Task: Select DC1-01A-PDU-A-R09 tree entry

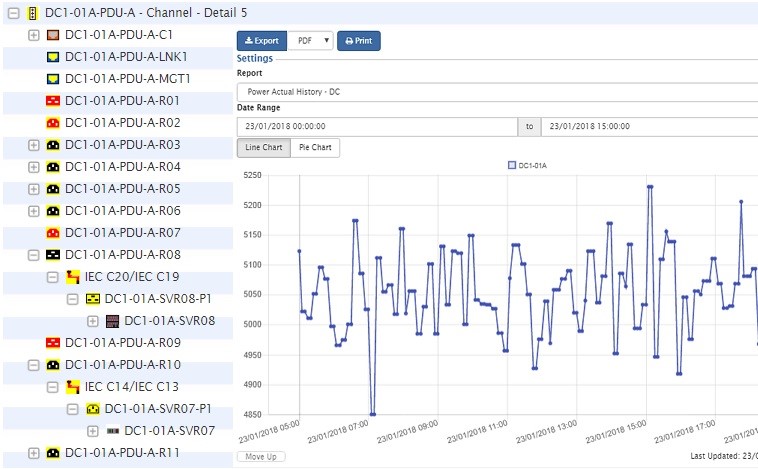Action: point(122,343)
